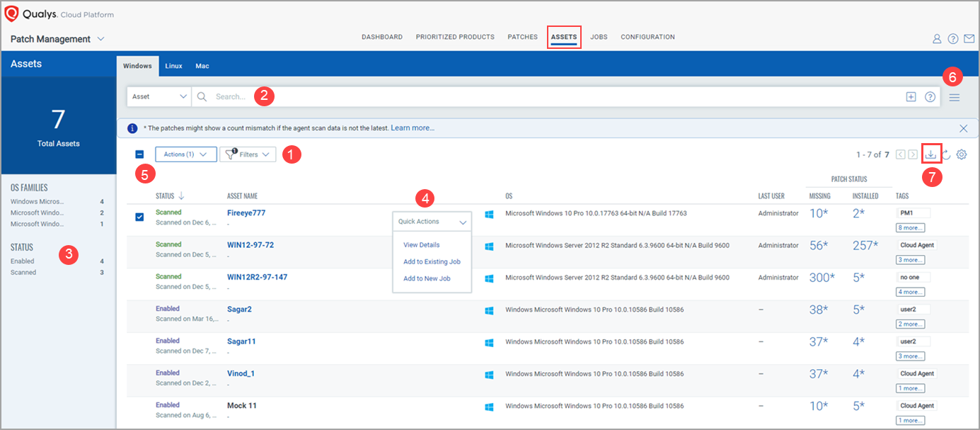
Task: Open the help icon in top header
Action: point(953,39)
